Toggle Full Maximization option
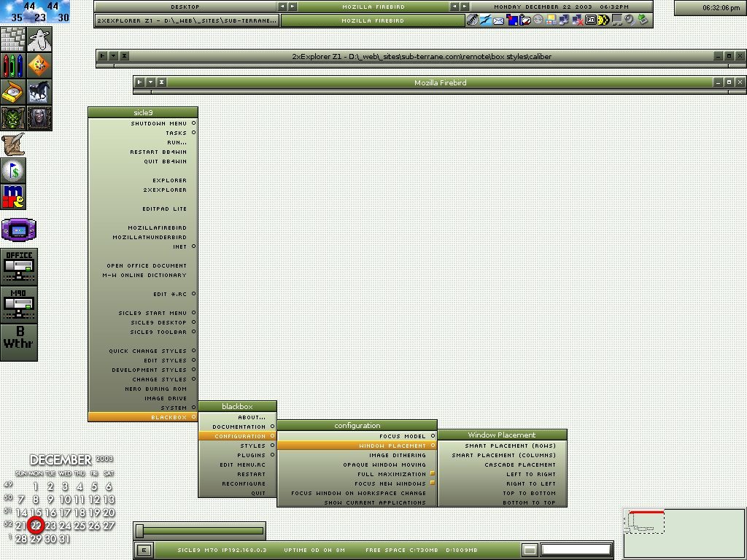The image size is (747, 560). (x=357, y=474)
